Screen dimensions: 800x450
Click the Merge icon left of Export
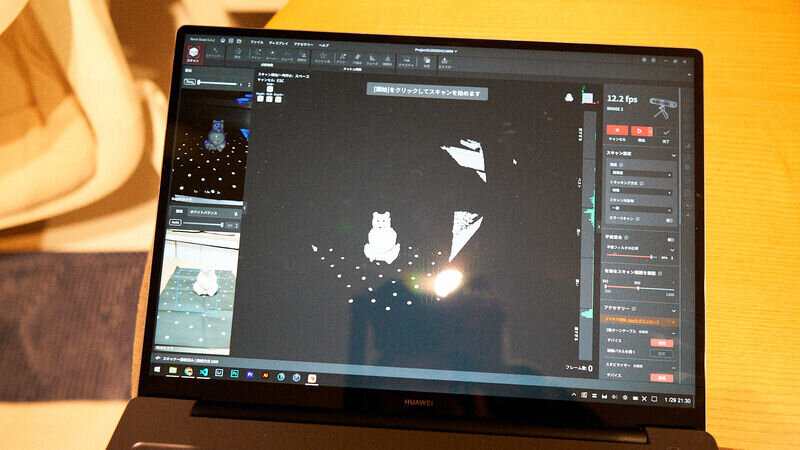click(x=427, y=62)
